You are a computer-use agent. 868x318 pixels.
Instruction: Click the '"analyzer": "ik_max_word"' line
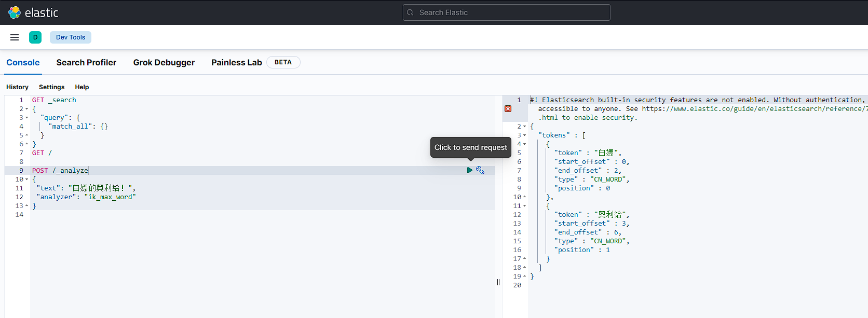pos(86,197)
